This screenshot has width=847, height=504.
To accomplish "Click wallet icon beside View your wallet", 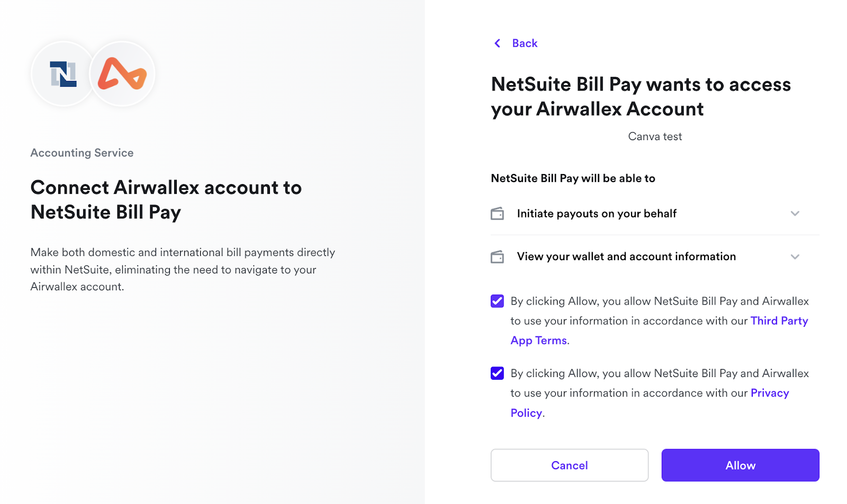I will click(x=497, y=257).
